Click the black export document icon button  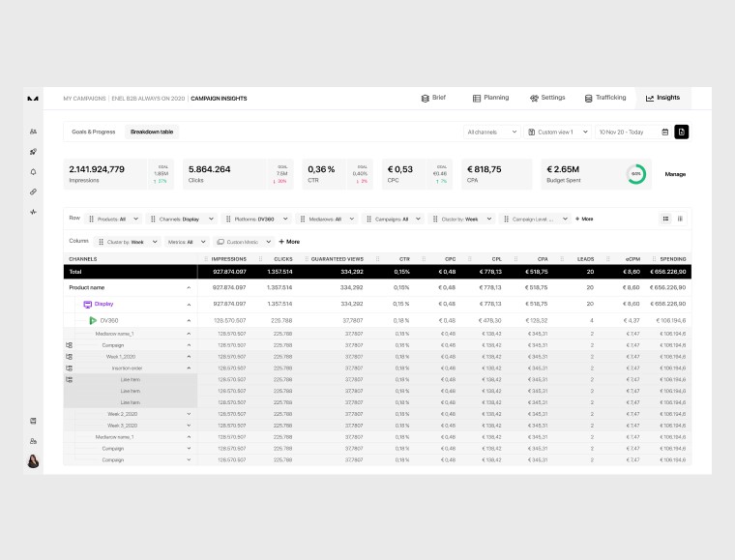[681, 132]
